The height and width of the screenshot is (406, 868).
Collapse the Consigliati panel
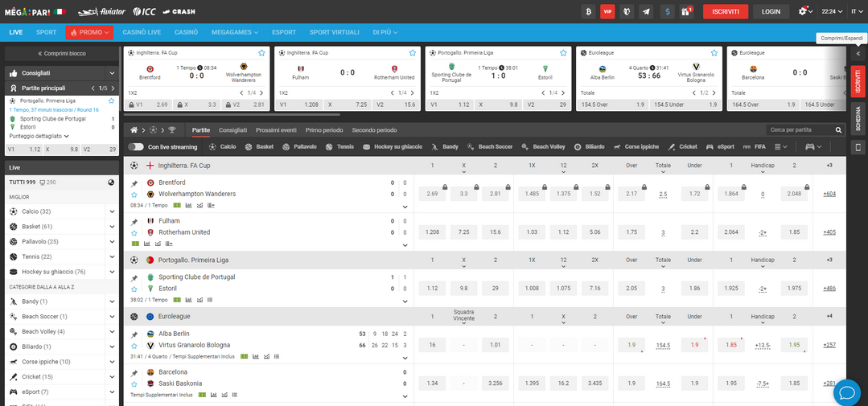click(112, 73)
